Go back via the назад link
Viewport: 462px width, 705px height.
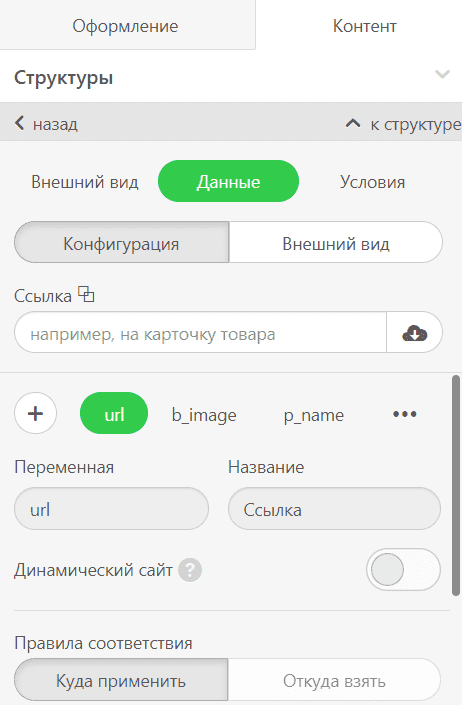coord(55,124)
